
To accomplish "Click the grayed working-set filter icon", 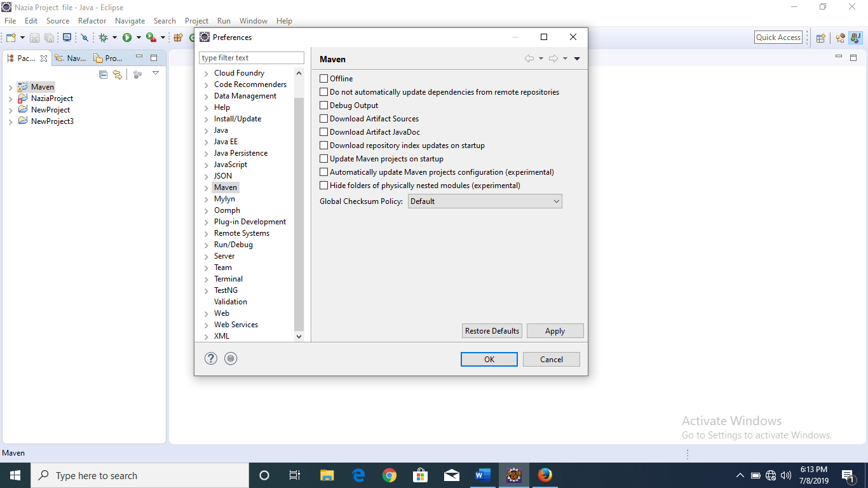I will [x=137, y=74].
